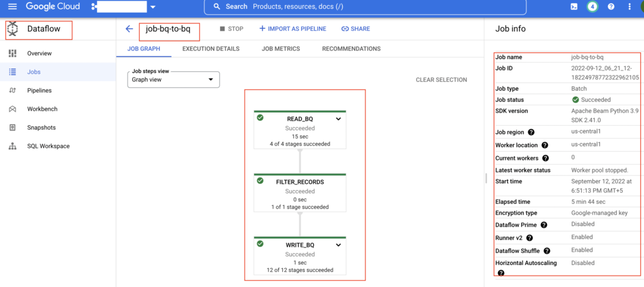Click help icon next to Current workers
This screenshot has width=644, height=287.
546,159
